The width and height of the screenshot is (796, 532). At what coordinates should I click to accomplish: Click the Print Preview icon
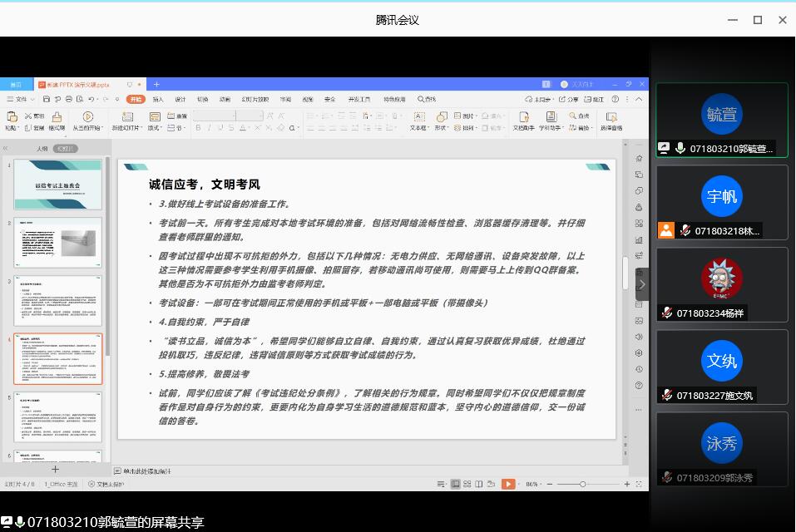(x=80, y=100)
